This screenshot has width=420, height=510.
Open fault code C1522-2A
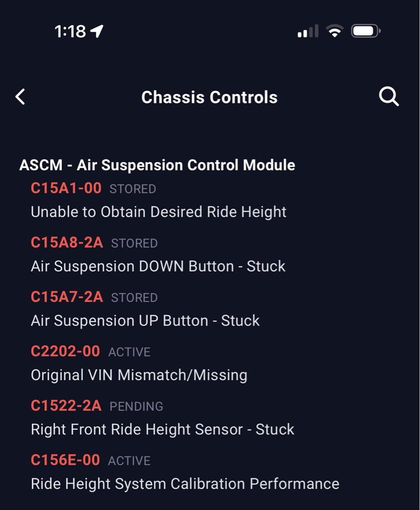66,405
